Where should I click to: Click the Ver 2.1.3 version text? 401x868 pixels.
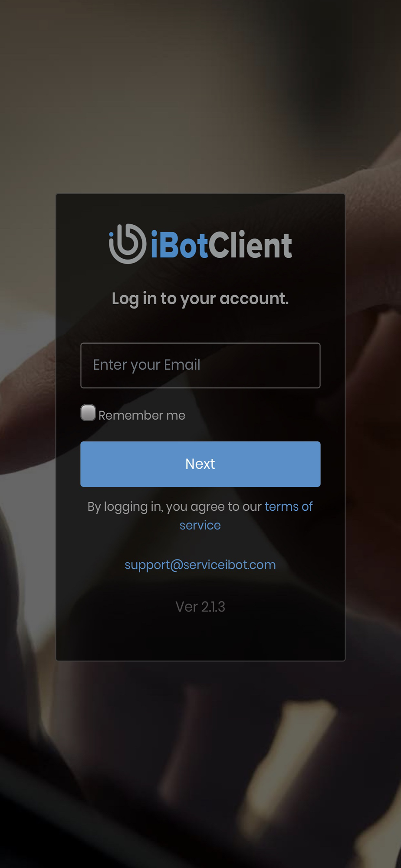click(200, 607)
